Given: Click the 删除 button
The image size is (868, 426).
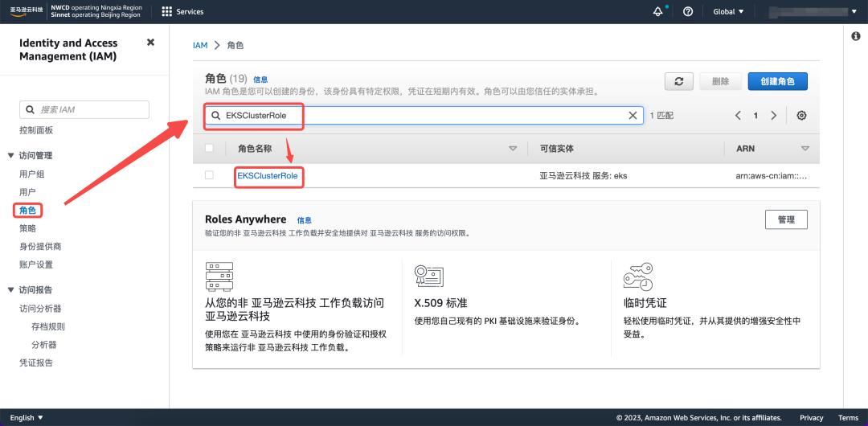Looking at the screenshot, I should click(x=720, y=81).
